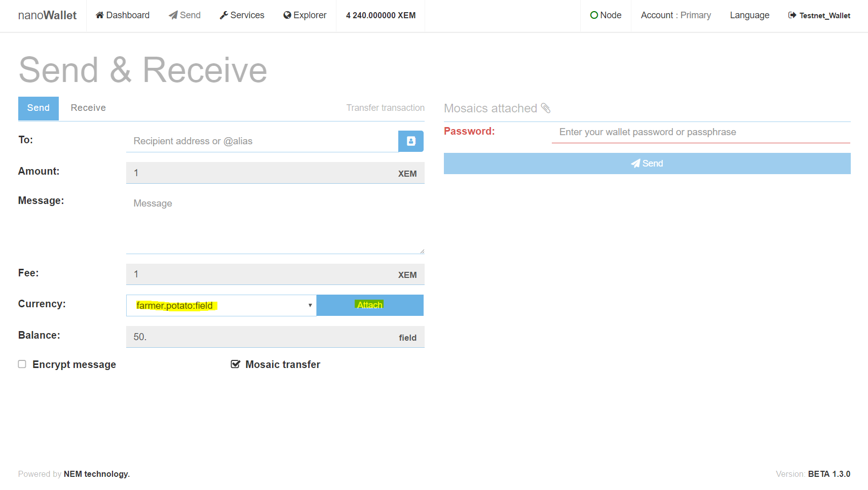The height and width of the screenshot is (490, 868).
Task: Click the wallet password input field
Action: 701,132
